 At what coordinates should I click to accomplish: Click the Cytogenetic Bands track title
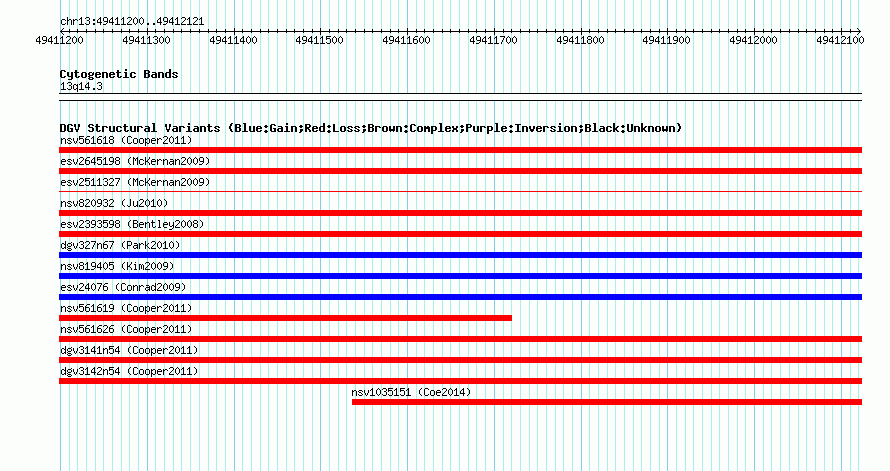[119, 74]
